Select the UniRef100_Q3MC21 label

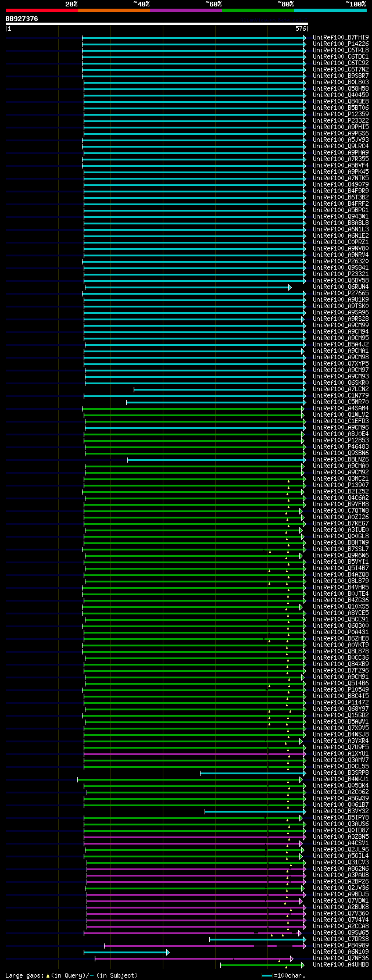341,478
